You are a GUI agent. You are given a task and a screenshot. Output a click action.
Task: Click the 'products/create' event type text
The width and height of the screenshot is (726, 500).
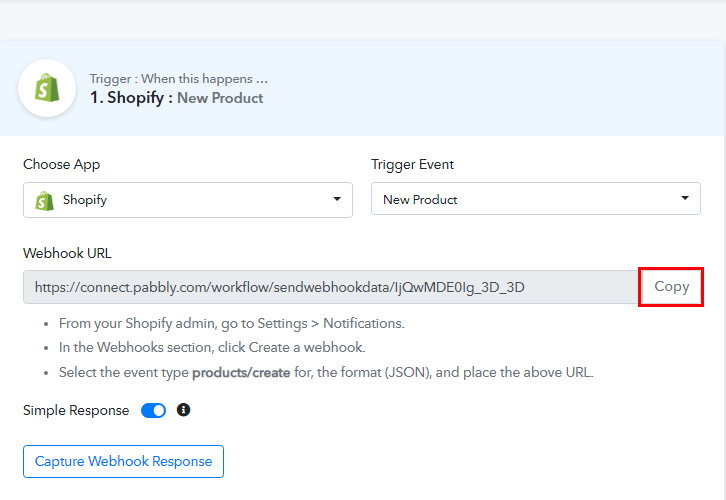click(241, 372)
